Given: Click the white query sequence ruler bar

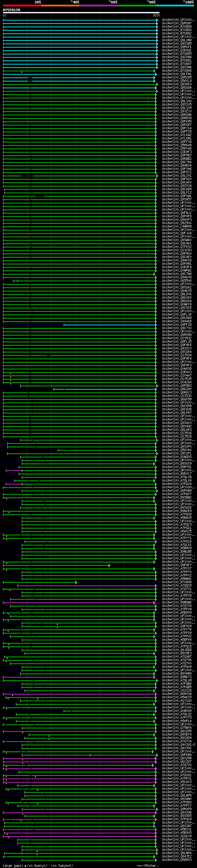Looking at the screenshot, I should pyautogui.click(x=81, y=13).
